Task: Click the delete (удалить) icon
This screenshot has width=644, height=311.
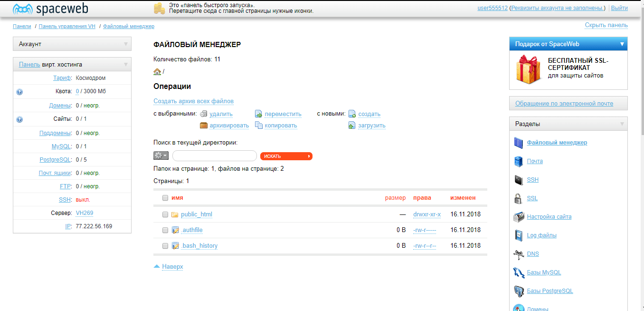Action: point(204,114)
